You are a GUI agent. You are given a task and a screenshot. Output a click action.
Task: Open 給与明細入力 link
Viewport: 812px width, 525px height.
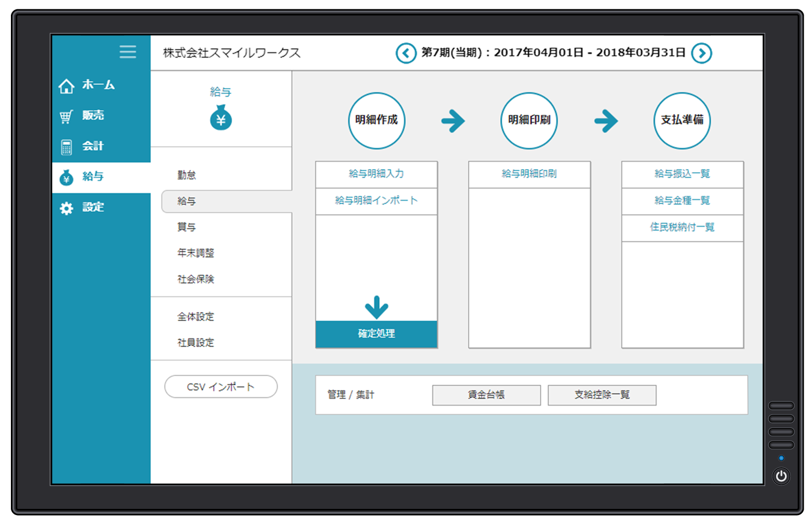point(376,174)
